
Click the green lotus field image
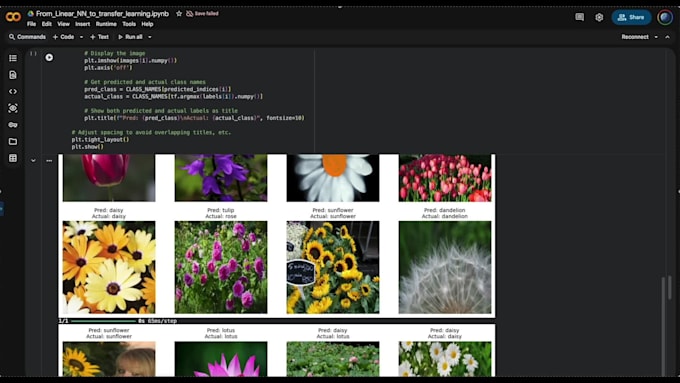pos(333,359)
